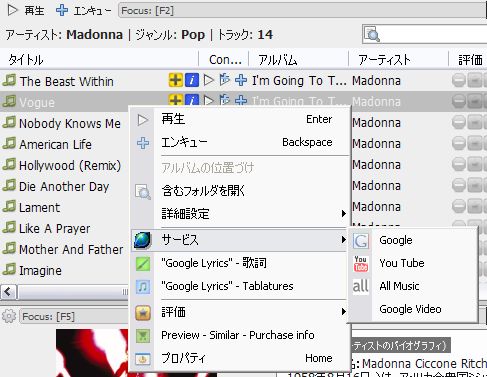The image size is (487, 377).
Task: Click the scroll left arrow of horizontal scrollbar
Action: point(8,292)
